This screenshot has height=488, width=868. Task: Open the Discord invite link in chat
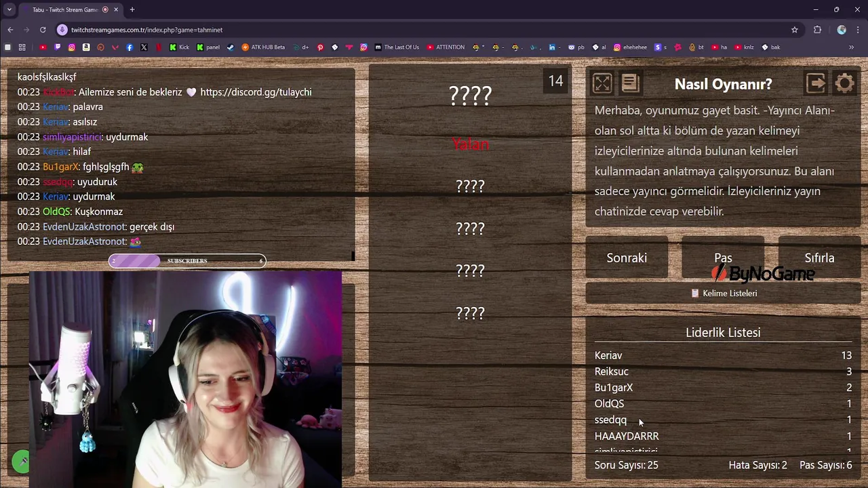coord(256,91)
